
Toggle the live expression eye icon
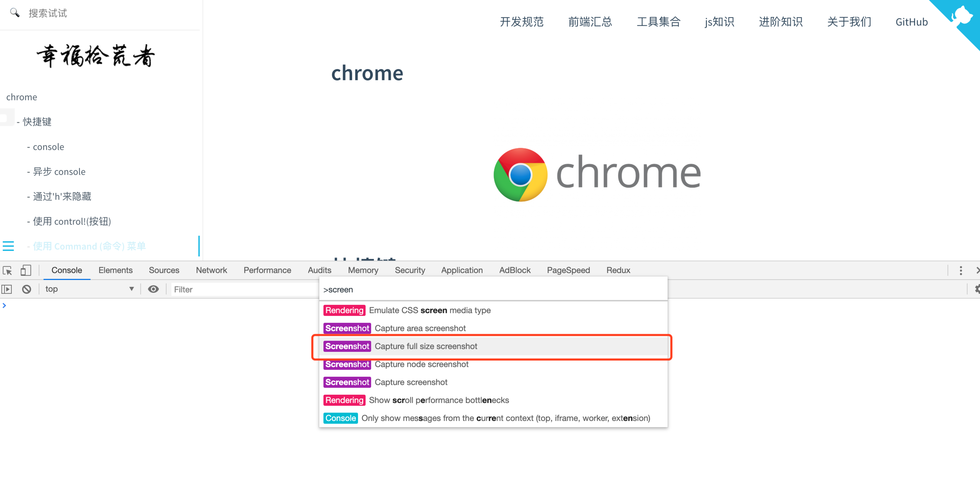(x=153, y=289)
